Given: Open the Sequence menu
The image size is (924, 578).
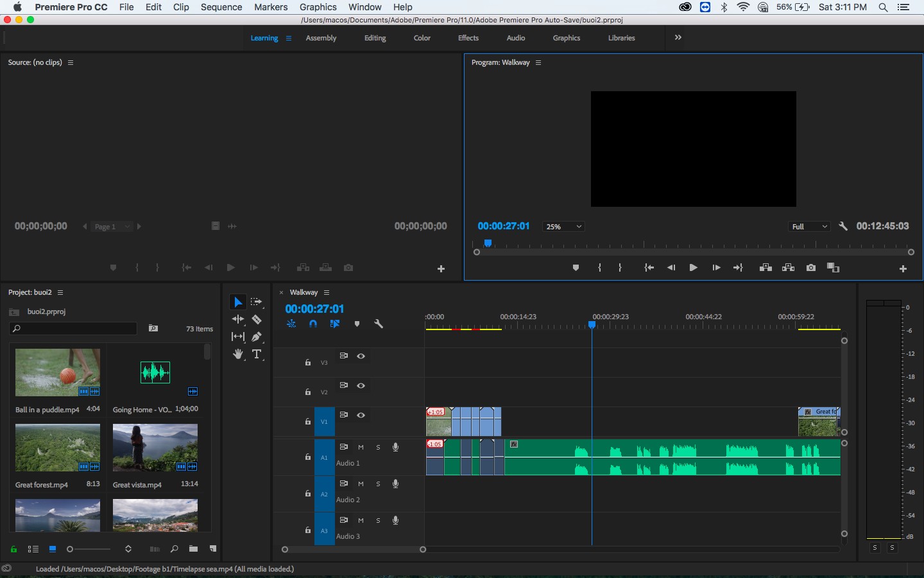Looking at the screenshot, I should click(x=221, y=7).
